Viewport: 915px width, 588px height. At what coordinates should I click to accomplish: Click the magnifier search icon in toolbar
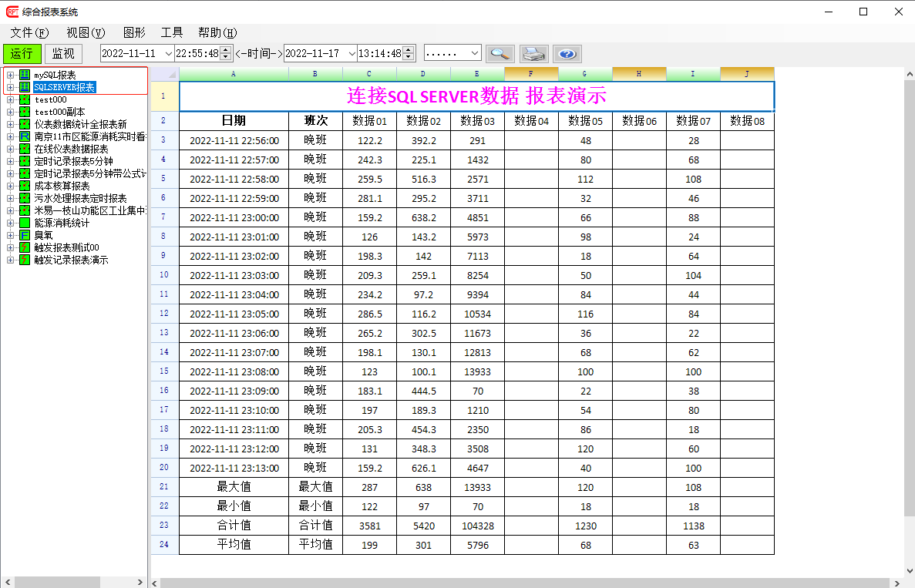coord(501,53)
